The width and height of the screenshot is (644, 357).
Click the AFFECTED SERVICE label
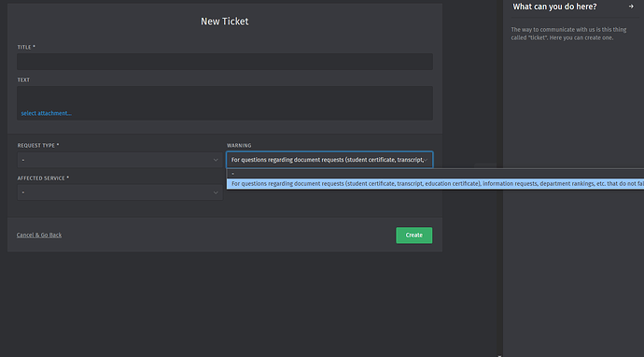(43, 178)
